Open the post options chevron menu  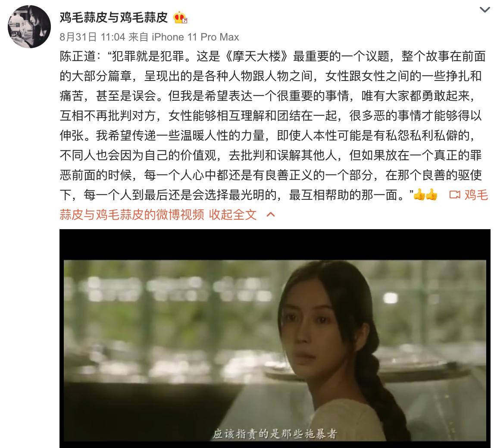pos(485,9)
